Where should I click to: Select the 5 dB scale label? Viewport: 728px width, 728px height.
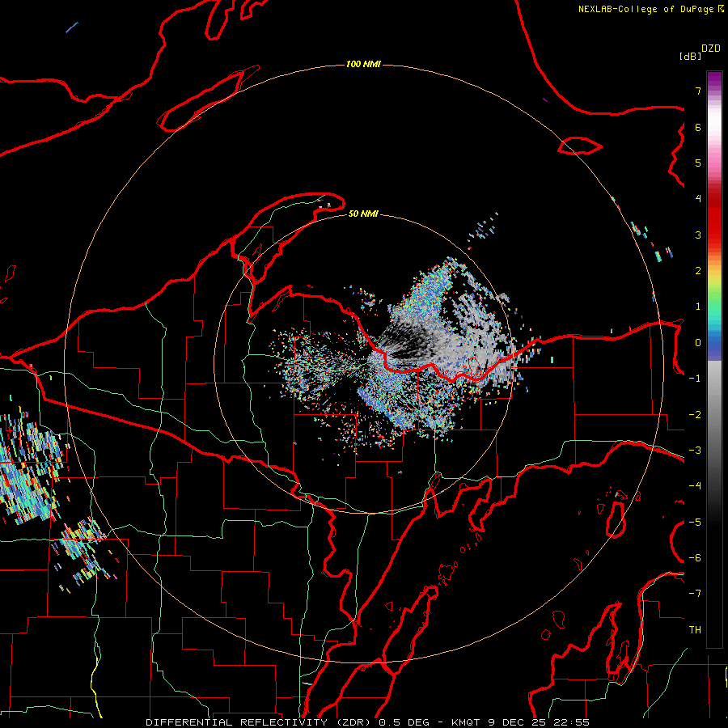pyautogui.click(x=698, y=163)
